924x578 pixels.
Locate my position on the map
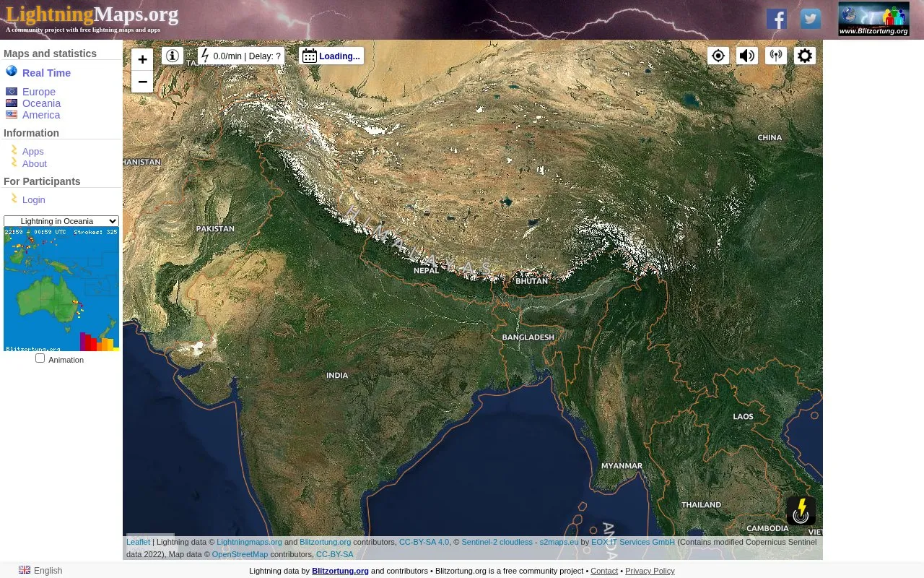718,56
